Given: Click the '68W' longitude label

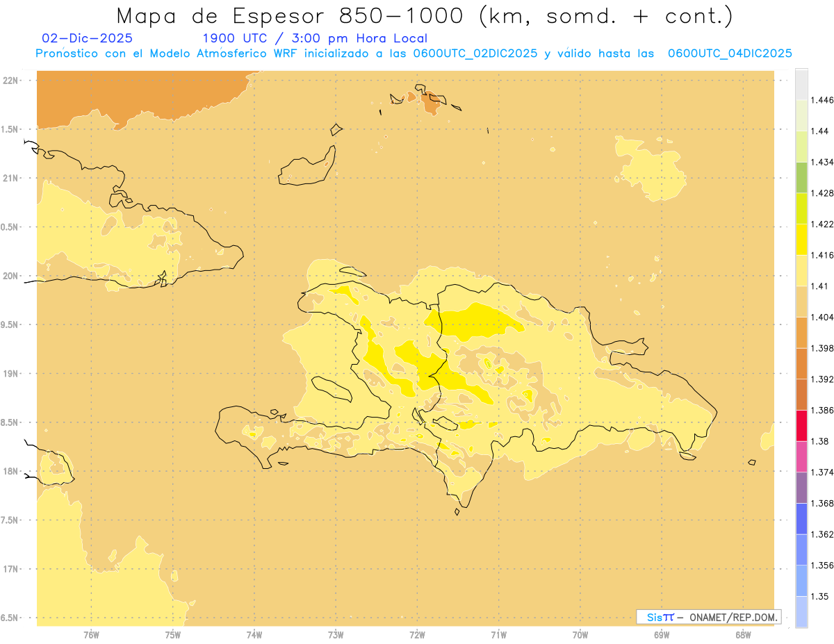Looking at the screenshot, I should coord(743,634).
